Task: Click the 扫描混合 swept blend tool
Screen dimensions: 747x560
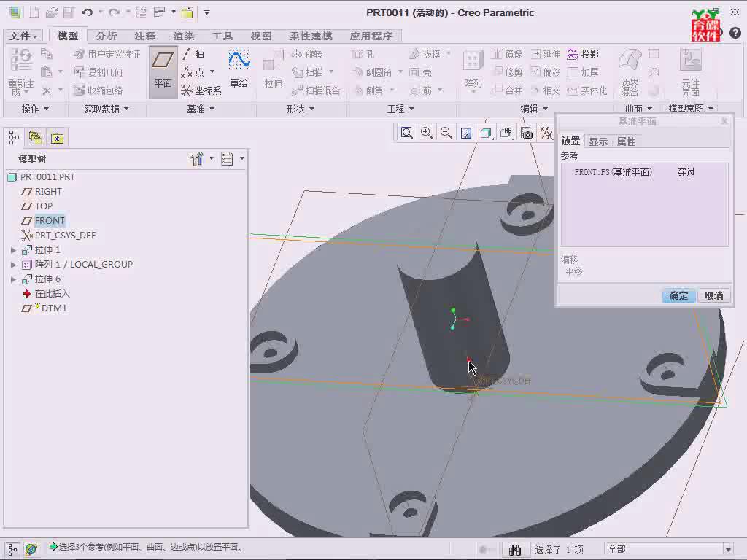Action: (x=316, y=90)
